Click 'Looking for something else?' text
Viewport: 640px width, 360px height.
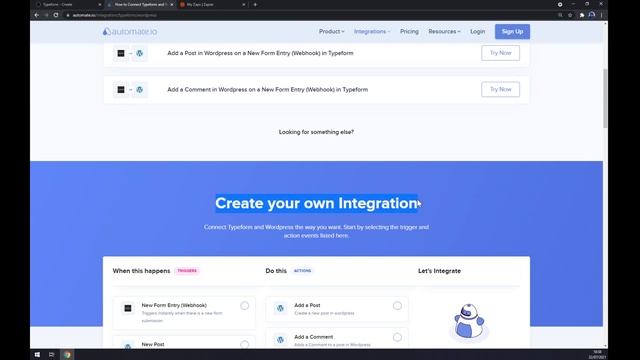pos(316,132)
